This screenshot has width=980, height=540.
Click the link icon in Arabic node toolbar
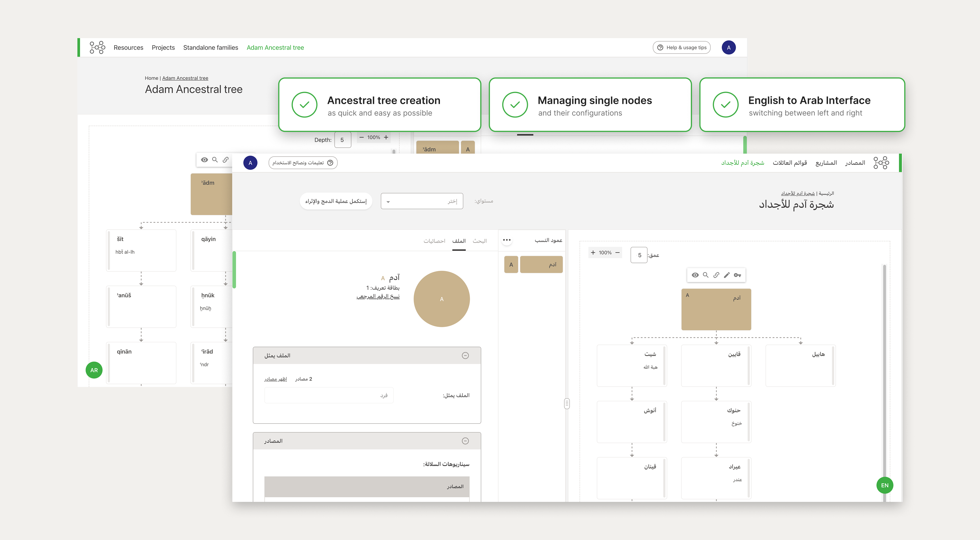pyautogui.click(x=716, y=275)
